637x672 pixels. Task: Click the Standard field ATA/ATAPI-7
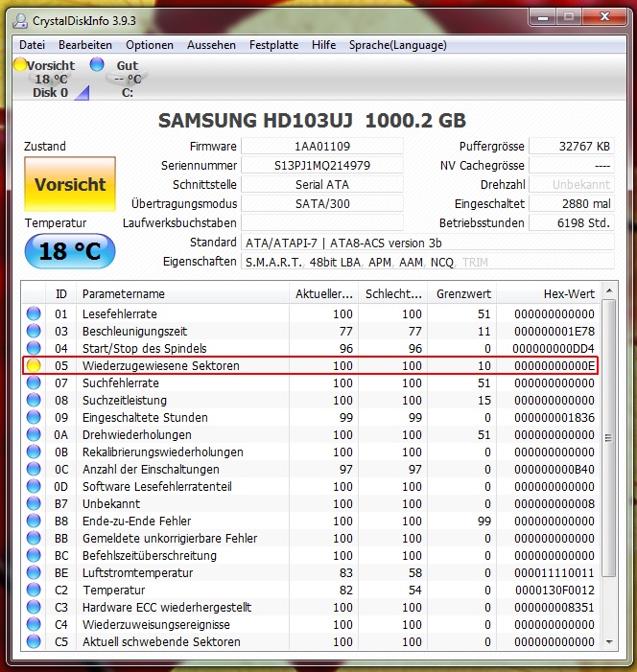click(428, 243)
